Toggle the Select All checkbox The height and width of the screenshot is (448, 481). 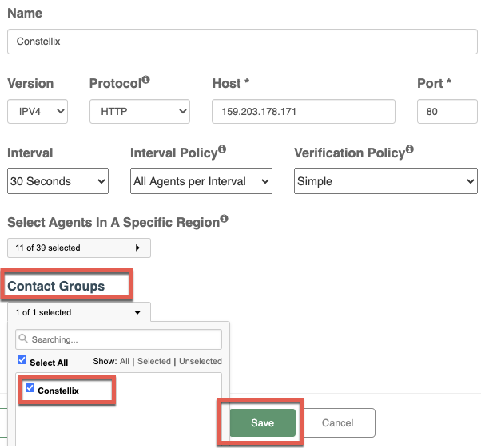[22, 359]
